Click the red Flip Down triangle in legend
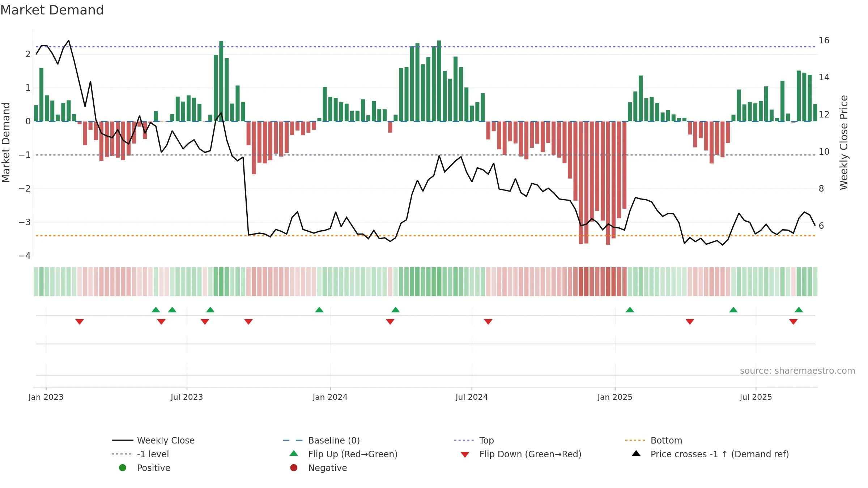The image size is (868, 488). pos(465,455)
